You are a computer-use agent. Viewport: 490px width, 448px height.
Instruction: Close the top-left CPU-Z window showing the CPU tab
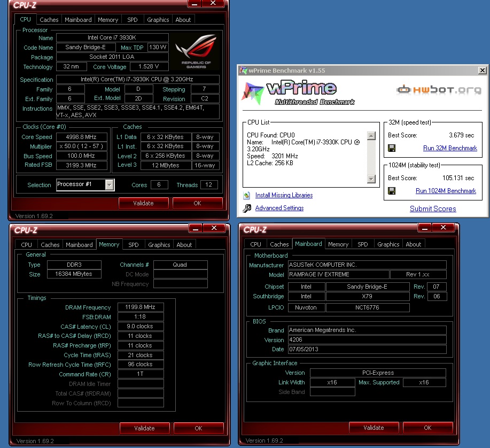point(213,3)
